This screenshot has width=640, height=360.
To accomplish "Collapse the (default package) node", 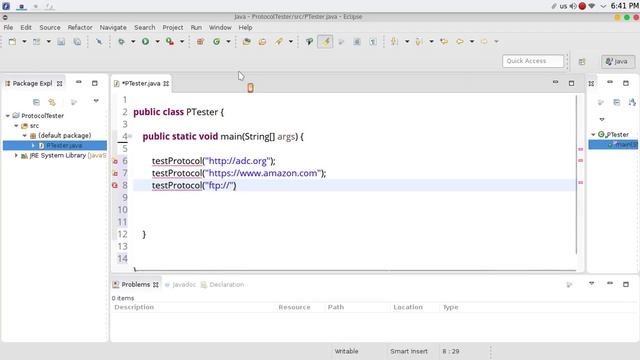I will point(24,136).
